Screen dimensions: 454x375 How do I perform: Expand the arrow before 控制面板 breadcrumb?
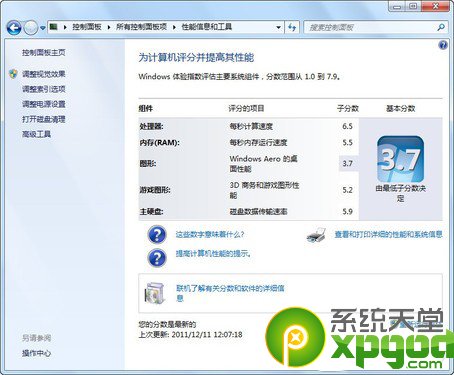pyautogui.click(x=65, y=27)
